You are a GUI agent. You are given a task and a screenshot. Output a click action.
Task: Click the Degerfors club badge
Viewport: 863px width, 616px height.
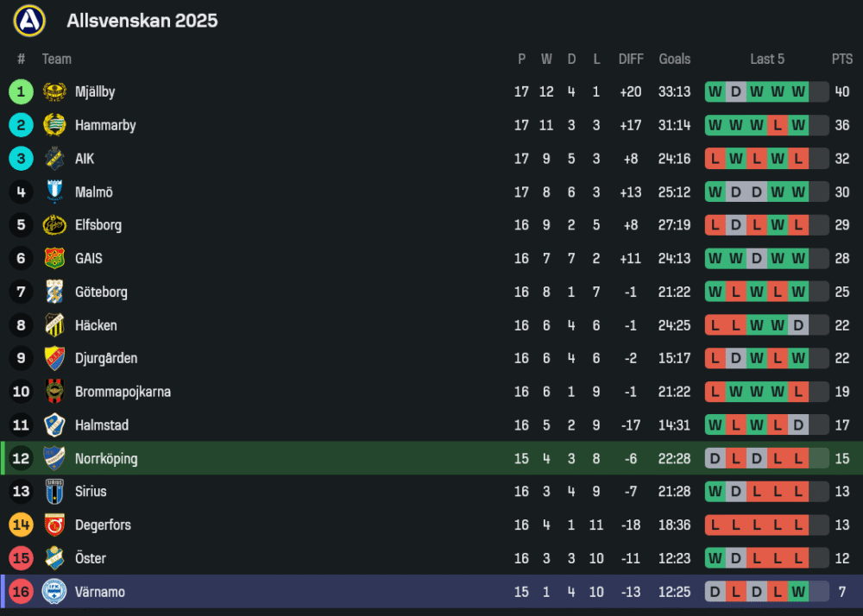coord(54,525)
